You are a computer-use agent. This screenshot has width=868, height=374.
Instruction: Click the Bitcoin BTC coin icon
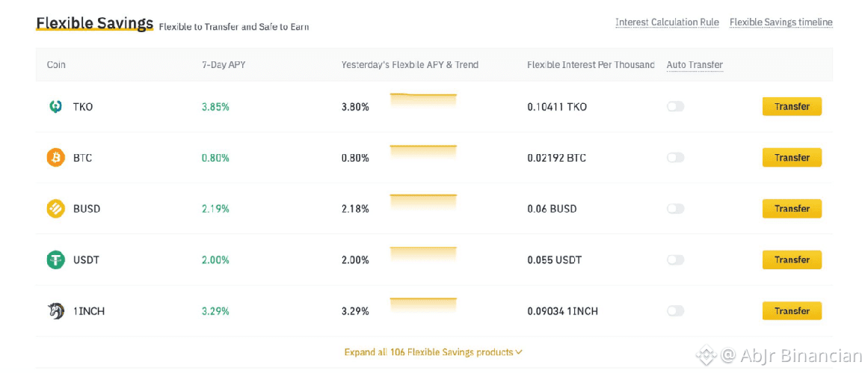pos(55,158)
